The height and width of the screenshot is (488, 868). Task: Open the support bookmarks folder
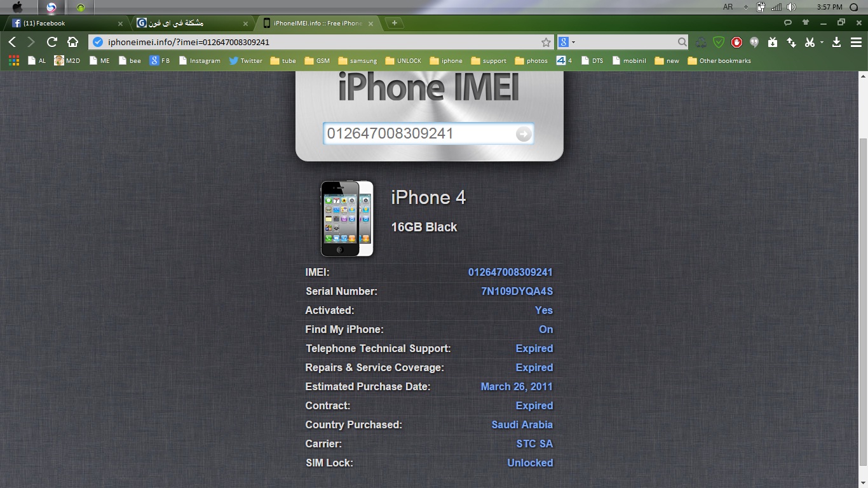pyautogui.click(x=489, y=60)
